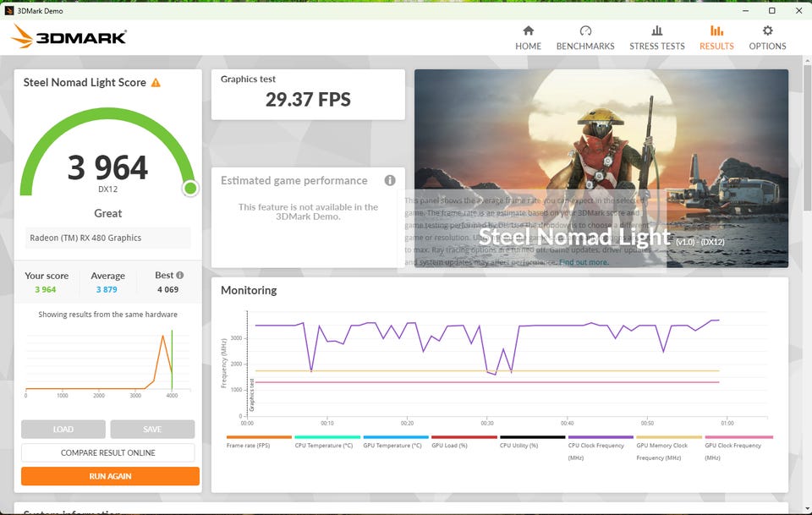Maximize the 3DMark Demo window
812x515 pixels.
click(x=771, y=10)
